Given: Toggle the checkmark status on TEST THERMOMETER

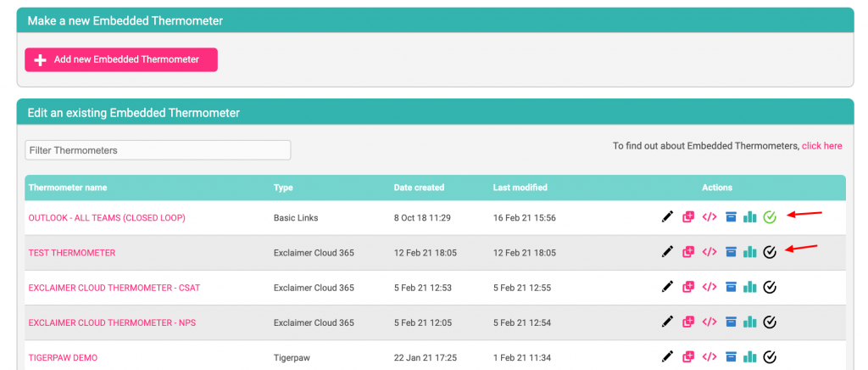Looking at the screenshot, I should (770, 252).
